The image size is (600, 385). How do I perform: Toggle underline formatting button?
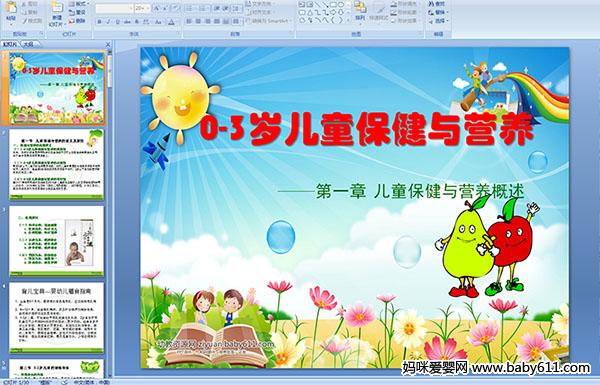click(x=117, y=22)
